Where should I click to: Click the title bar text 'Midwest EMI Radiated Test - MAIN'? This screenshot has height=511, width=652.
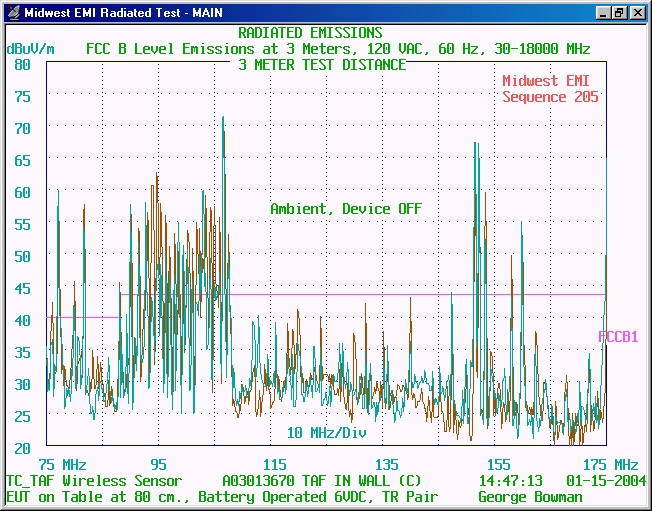123,13
